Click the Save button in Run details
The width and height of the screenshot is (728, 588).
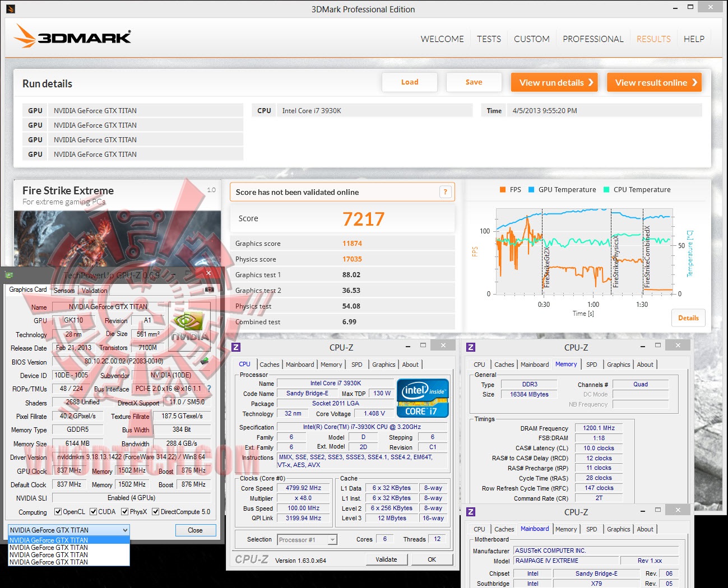(474, 82)
